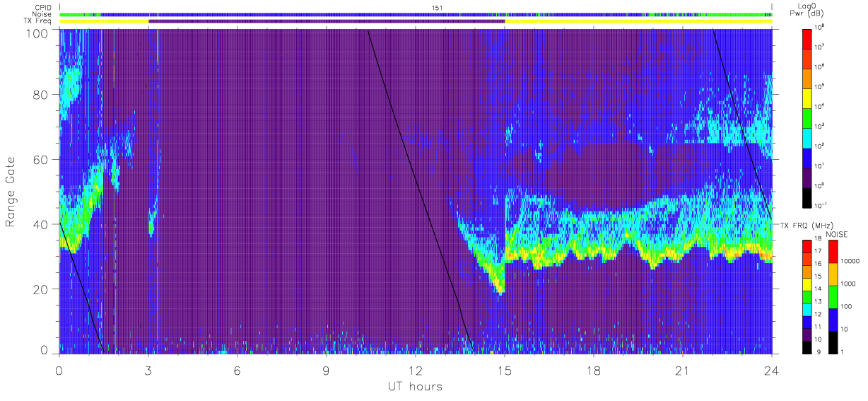Click the 40 tick on Range Gate axis
The width and height of the screenshot is (868, 401).
(41, 224)
